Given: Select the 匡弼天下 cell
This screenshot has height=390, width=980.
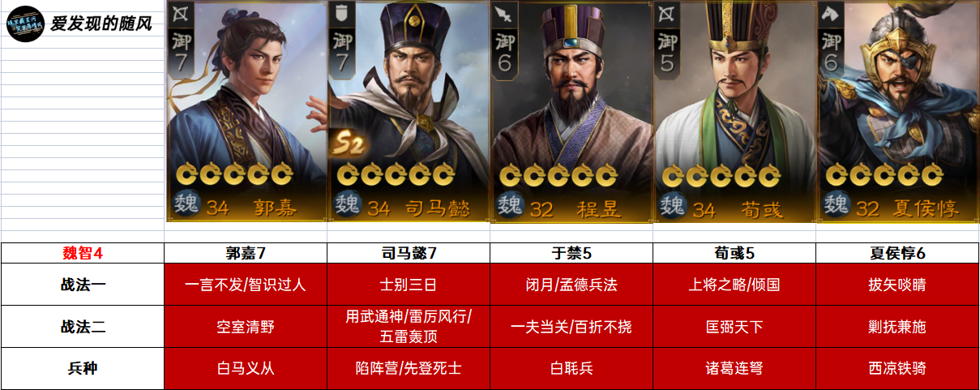Looking at the screenshot, I should [x=734, y=327].
